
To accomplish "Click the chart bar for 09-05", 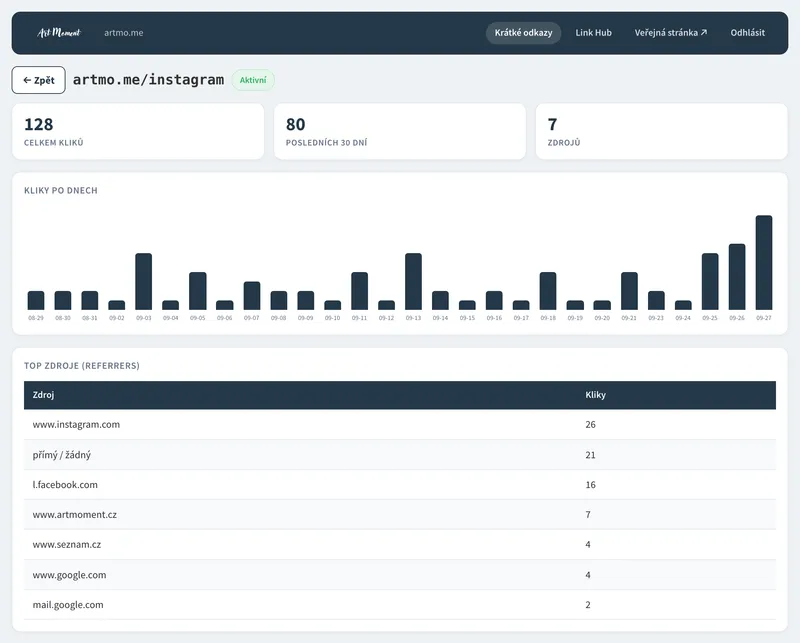I will (197, 291).
